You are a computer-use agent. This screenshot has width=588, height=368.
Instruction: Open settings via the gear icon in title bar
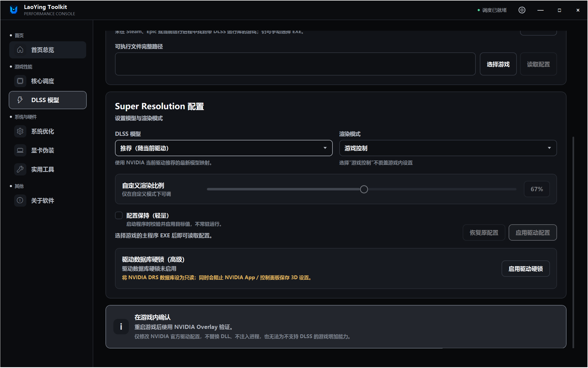522,10
